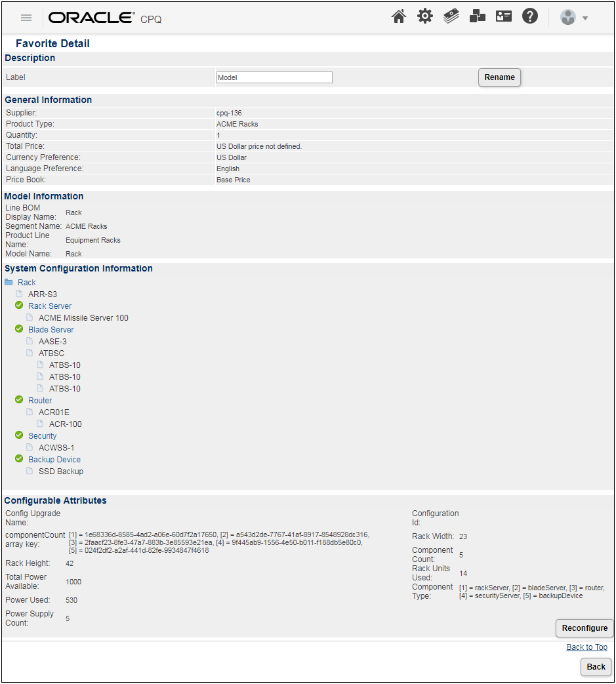This screenshot has width=616, height=684.
Task: Collapse the Blade Server node
Action: pos(18,329)
